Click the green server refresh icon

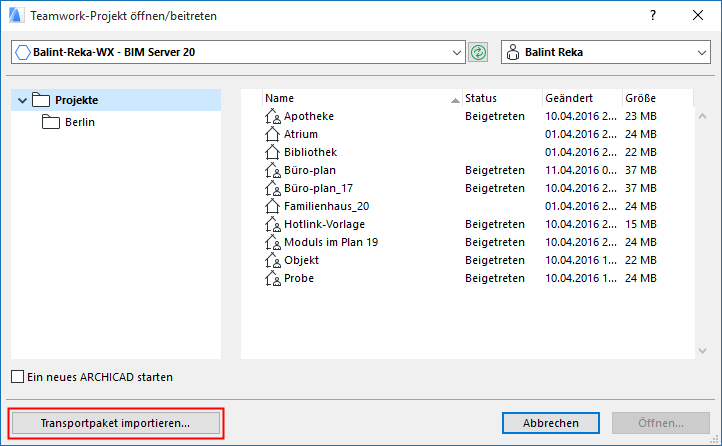pyautogui.click(x=478, y=52)
